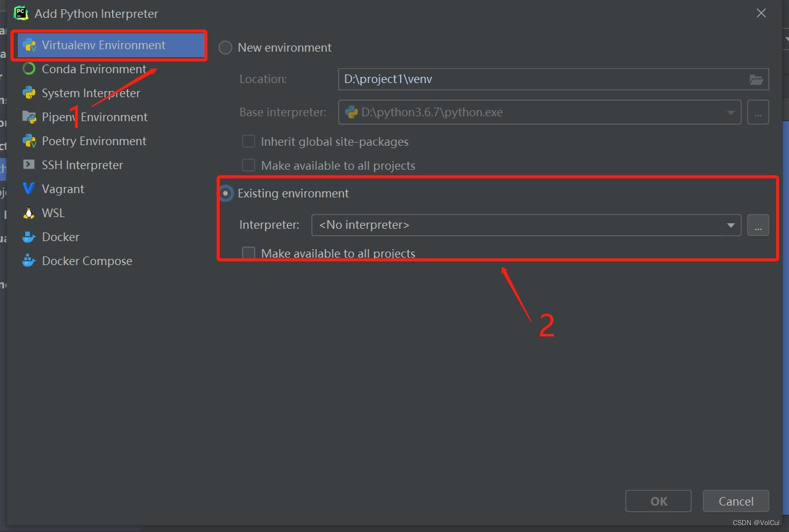
Task: Toggle Make available to all projects under Existing environment
Action: 249,253
